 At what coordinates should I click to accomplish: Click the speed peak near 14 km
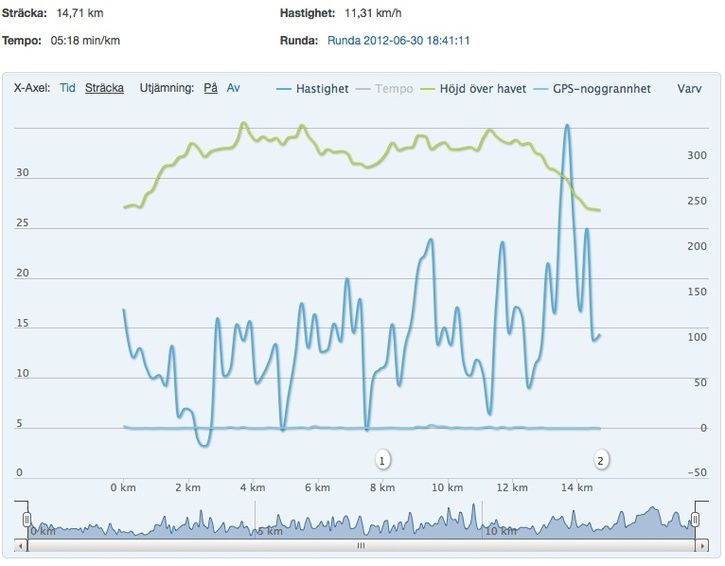[x=568, y=126]
